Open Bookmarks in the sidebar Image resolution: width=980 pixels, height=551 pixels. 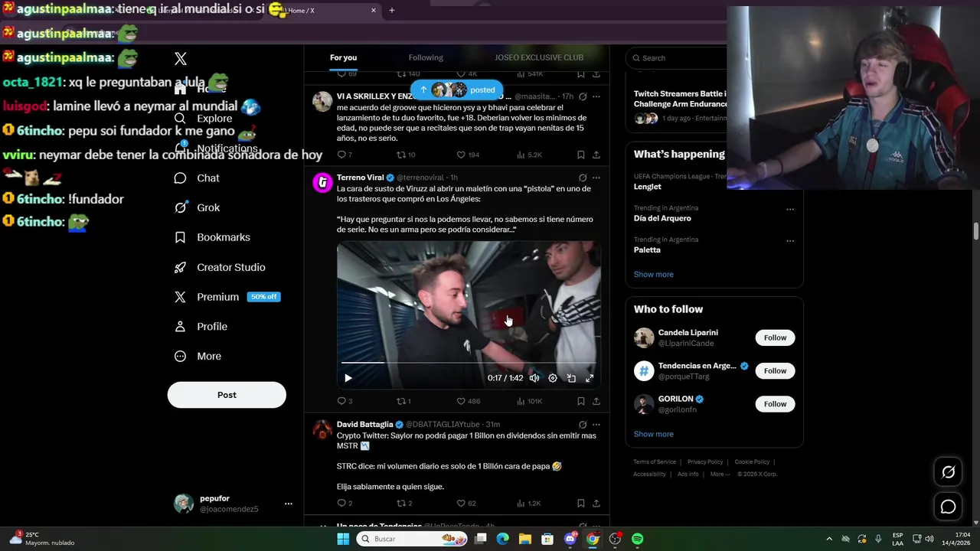tap(212, 238)
